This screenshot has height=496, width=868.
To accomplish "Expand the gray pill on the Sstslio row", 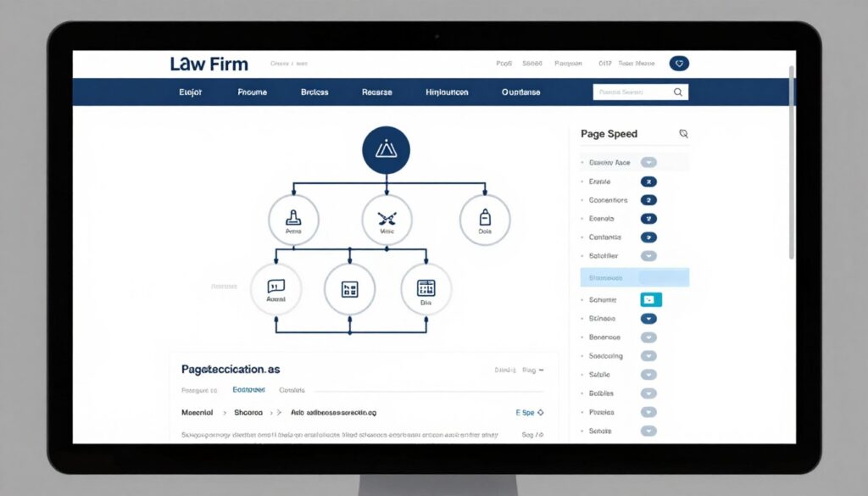I will click(648, 375).
